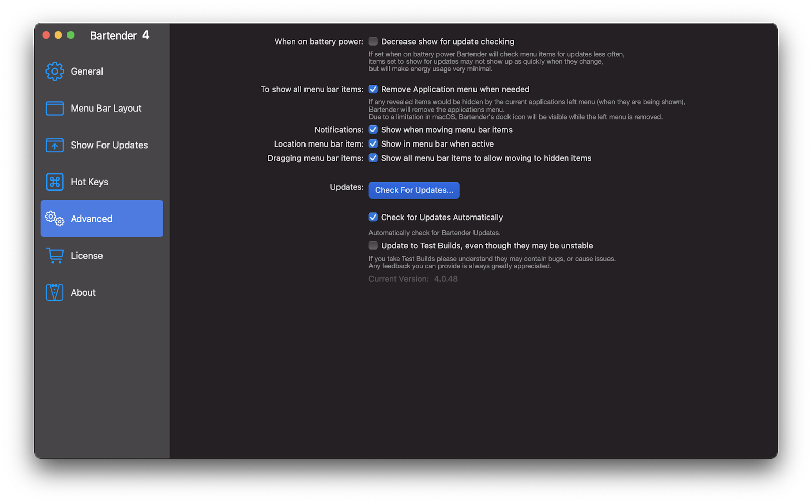Click the Hot Keys command-key icon
This screenshot has width=812, height=504.
click(x=55, y=182)
